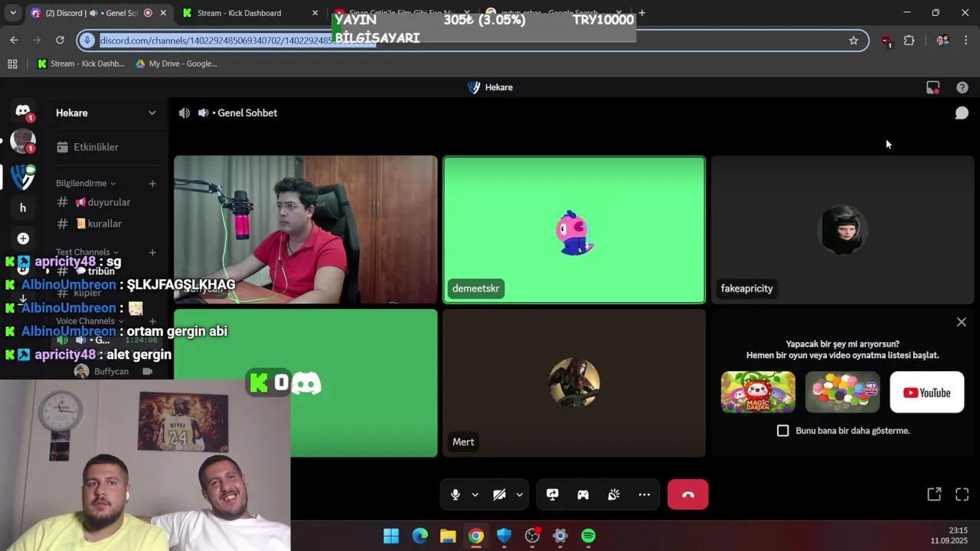This screenshot has width=980, height=551.
Task: Bookmark this page with the star
Action: tap(854, 41)
